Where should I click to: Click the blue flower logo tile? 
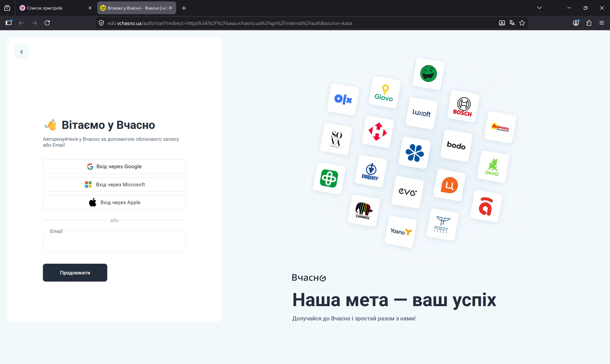(415, 153)
